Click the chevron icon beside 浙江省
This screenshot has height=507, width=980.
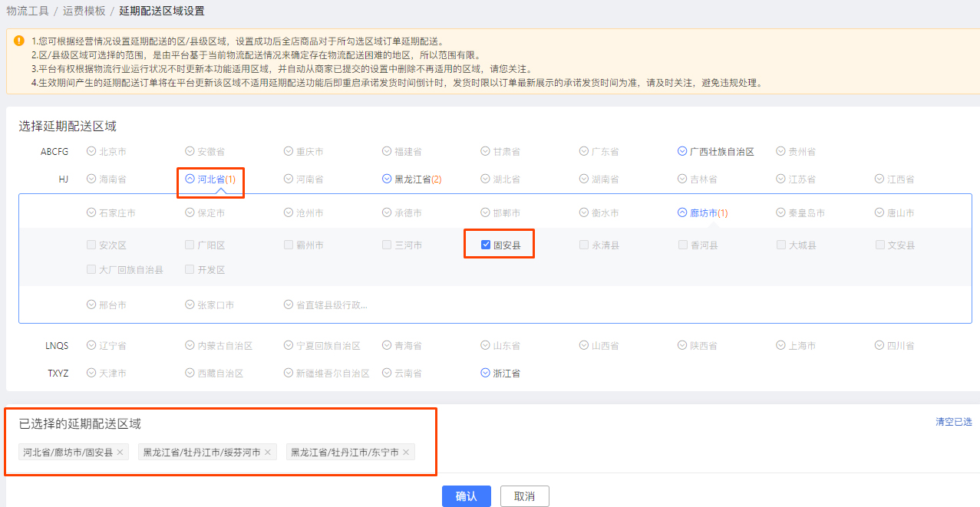coord(483,373)
